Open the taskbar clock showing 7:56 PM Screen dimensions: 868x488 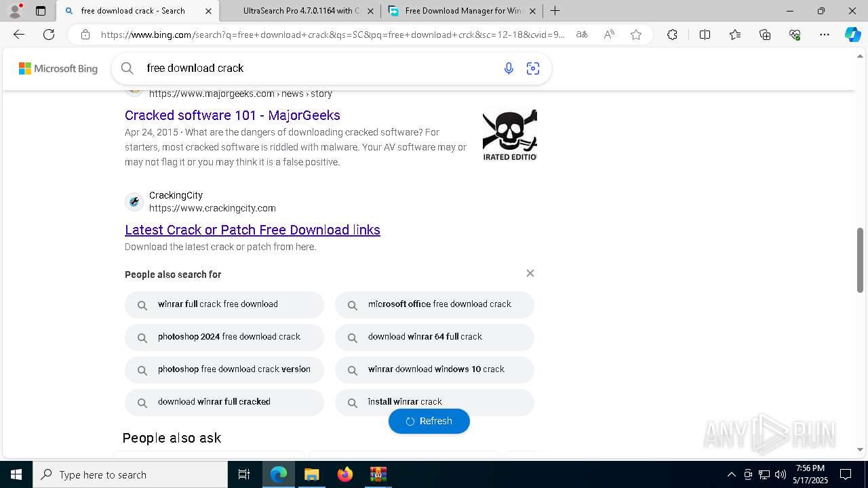[x=810, y=474]
